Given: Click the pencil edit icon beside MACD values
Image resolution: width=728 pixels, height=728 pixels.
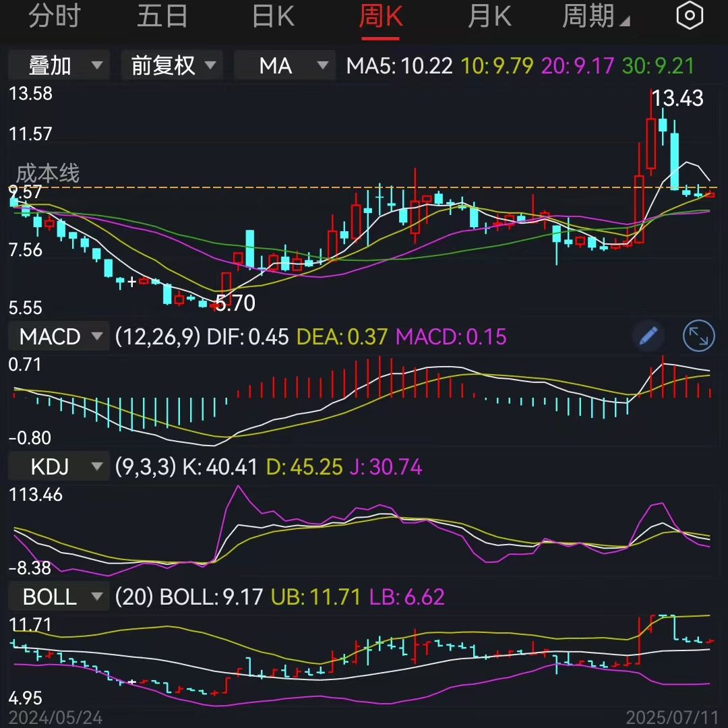Looking at the screenshot, I should coord(648,336).
